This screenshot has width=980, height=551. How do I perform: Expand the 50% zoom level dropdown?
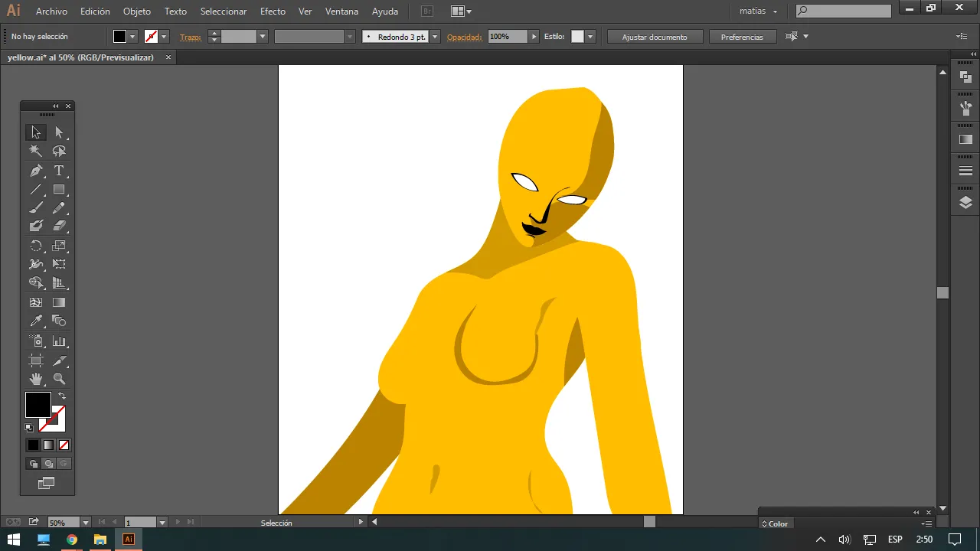pyautogui.click(x=85, y=523)
